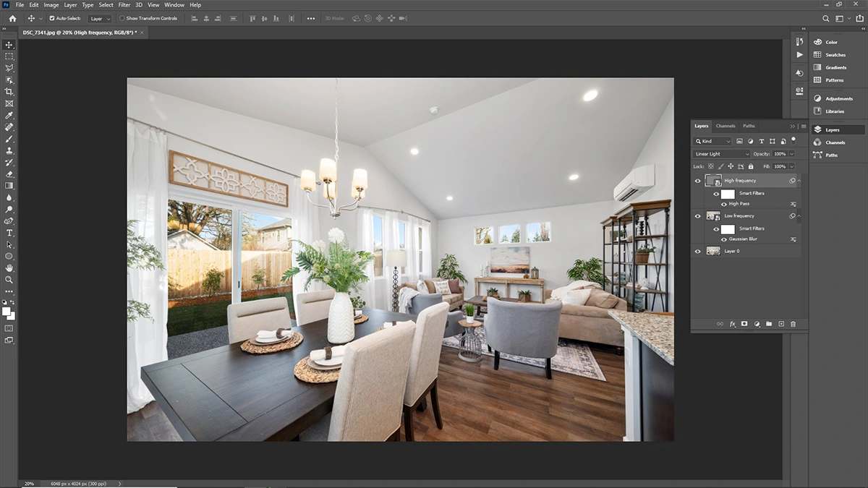The width and height of the screenshot is (868, 488).
Task: Select the Eyedropper tool
Action: [9, 115]
